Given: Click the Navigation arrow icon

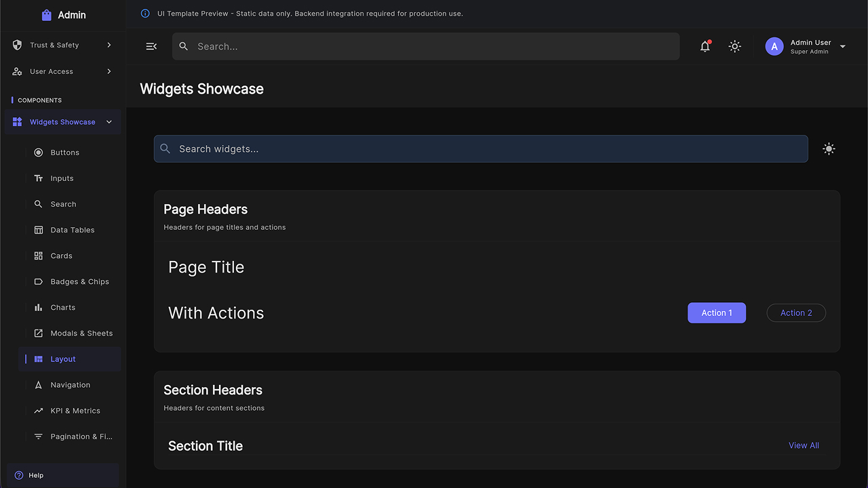Looking at the screenshot, I should (x=38, y=385).
